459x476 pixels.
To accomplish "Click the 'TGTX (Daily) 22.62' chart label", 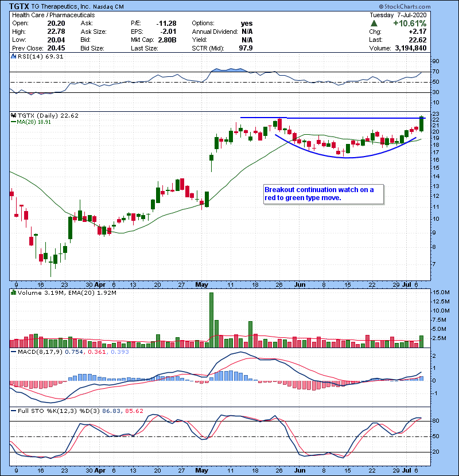I will [48, 115].
